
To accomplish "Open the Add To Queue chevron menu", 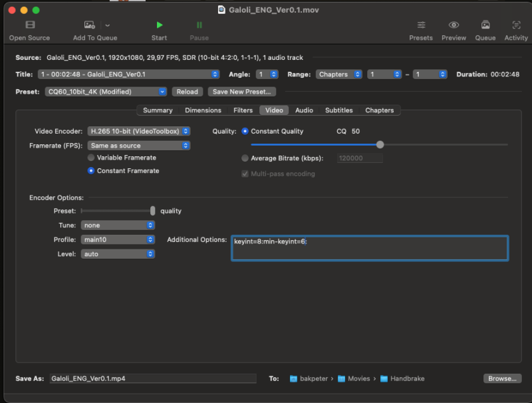I will 108,25.
